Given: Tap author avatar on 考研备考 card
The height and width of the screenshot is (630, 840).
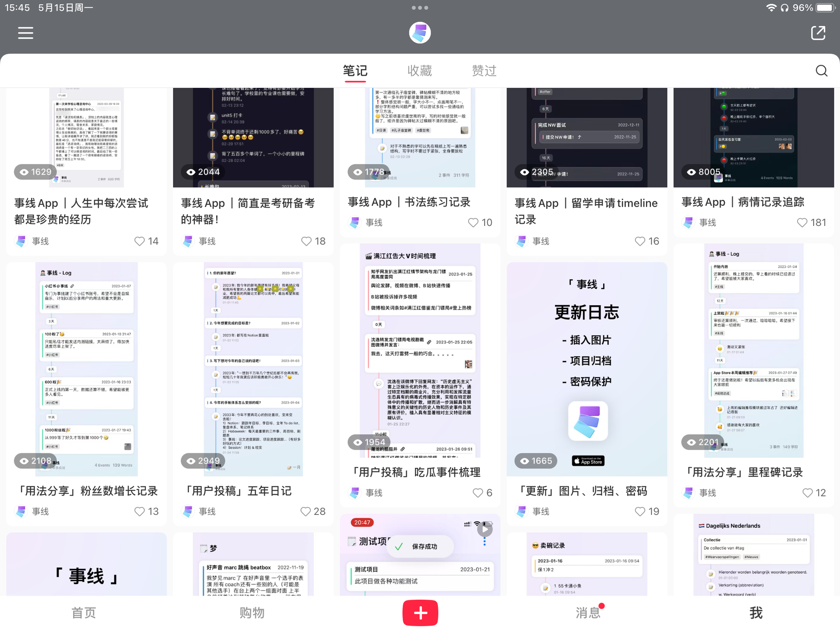Looking at the screenshot, I should [x=188, y=241].
